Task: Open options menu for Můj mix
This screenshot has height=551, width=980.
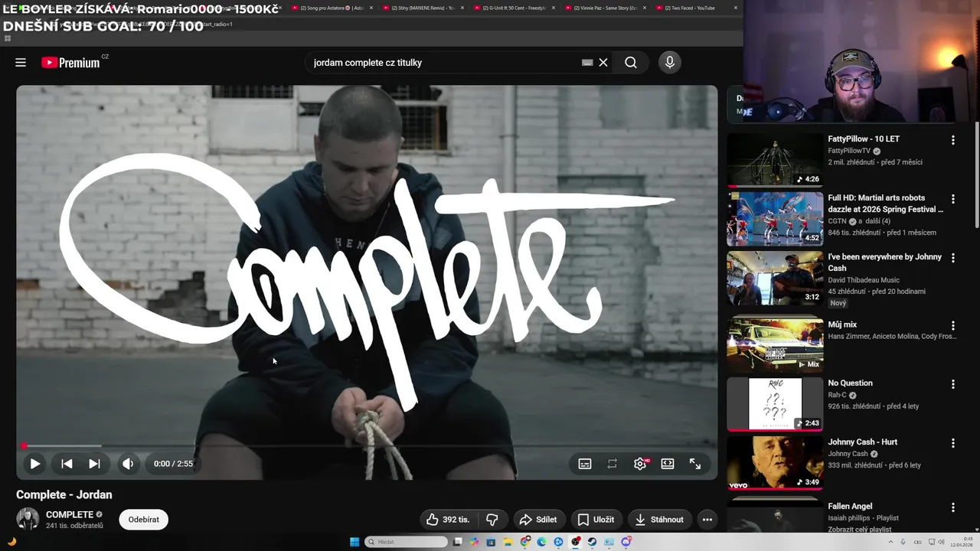Action: tap(953, 325)
